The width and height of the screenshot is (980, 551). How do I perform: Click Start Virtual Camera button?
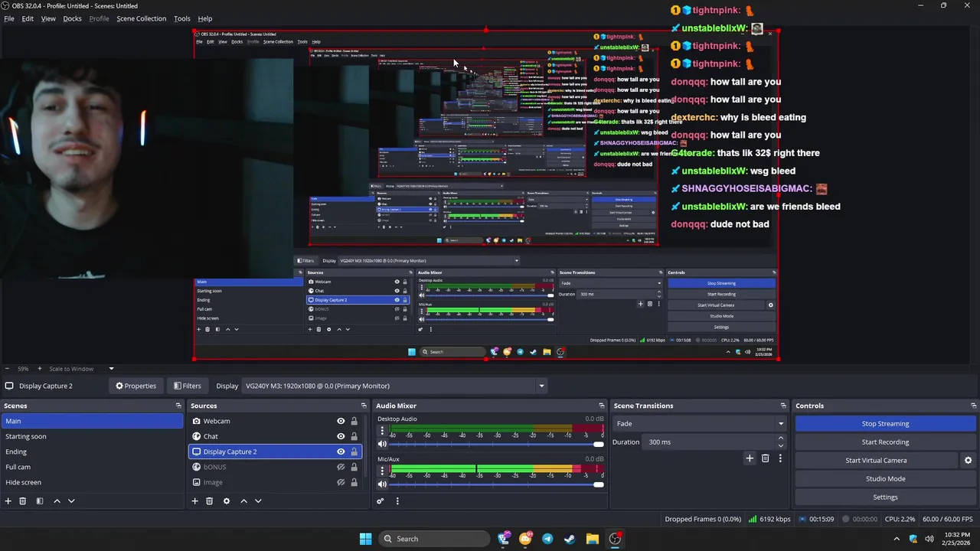point(876,460)
